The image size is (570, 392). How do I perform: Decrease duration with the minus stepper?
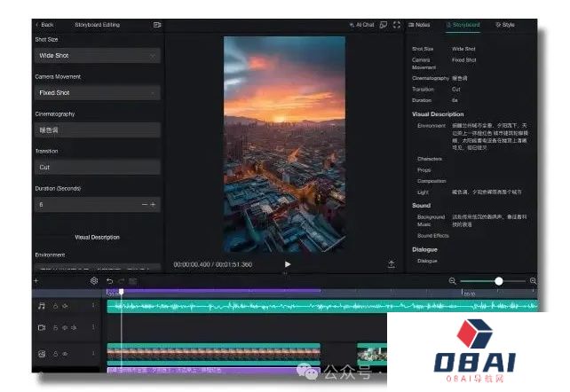click(x=145, y=205)
